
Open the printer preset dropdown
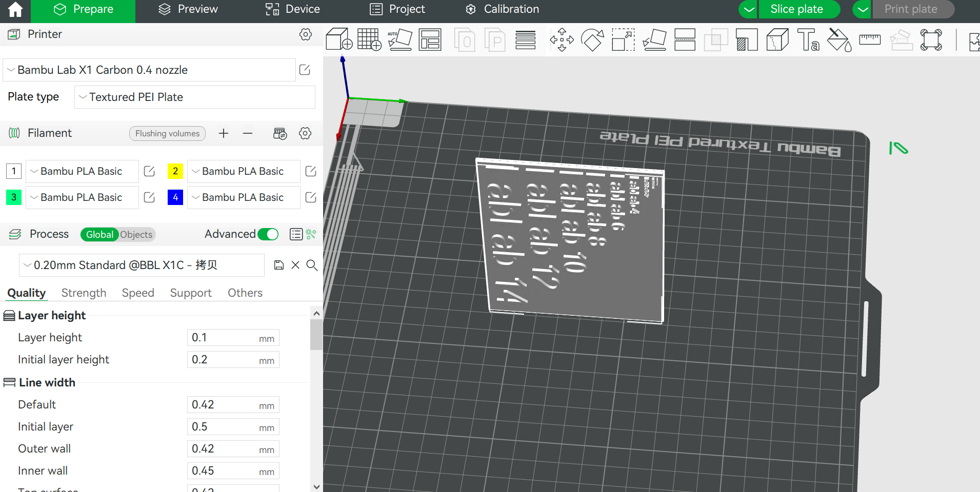pos(149,70)
